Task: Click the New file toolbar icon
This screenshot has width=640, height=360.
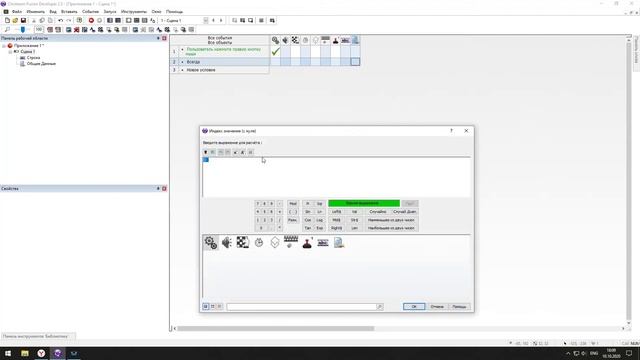Action: (x=7, y=20)
